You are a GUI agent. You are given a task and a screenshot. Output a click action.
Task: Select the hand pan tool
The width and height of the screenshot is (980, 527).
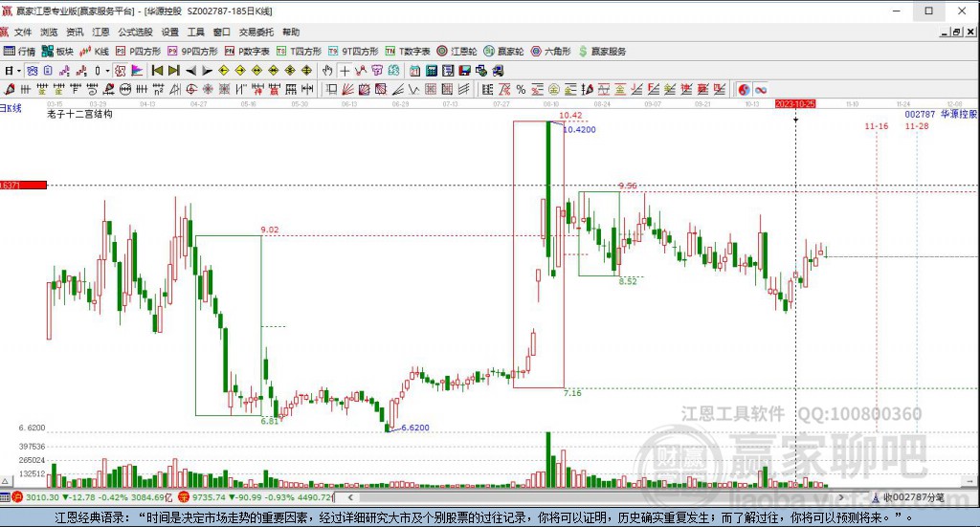(x=327, y=71)
